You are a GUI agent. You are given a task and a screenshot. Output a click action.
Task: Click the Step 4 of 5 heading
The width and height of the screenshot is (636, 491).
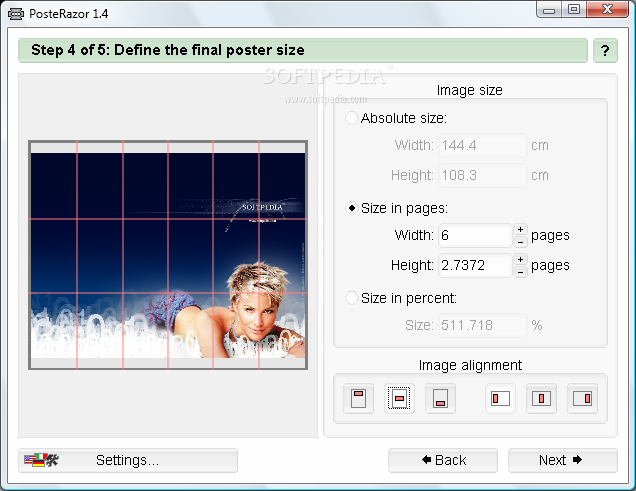(168, 50)
